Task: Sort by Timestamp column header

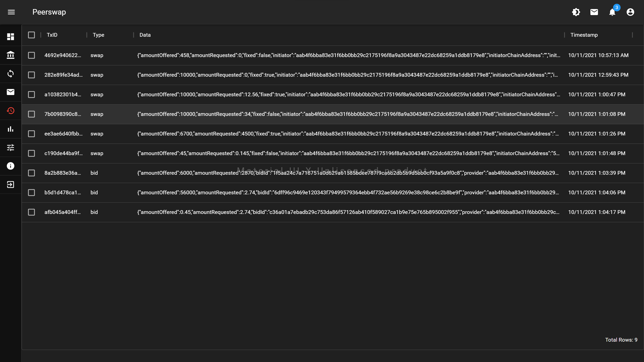Action: (584, 35)
